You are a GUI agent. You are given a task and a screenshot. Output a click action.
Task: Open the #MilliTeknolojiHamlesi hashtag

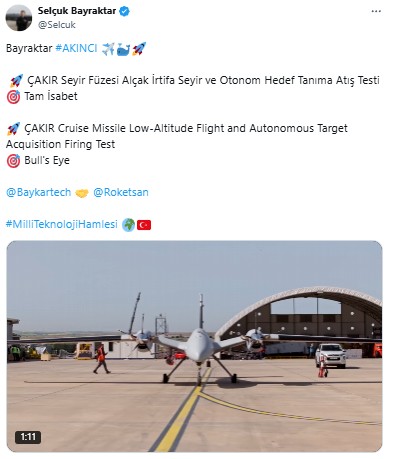pyautogui.click(x=62, y=224)
